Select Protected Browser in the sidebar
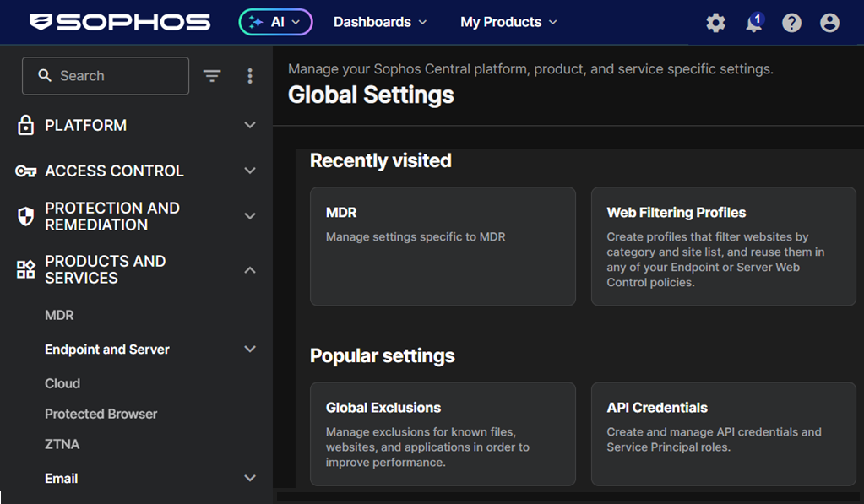864x504 pixels. pos(101,414)
